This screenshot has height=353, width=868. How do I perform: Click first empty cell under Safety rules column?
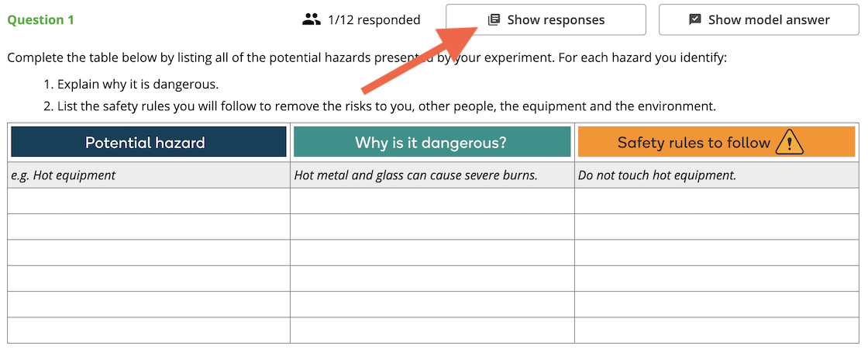pyautogui.click(x=716, y=201)
